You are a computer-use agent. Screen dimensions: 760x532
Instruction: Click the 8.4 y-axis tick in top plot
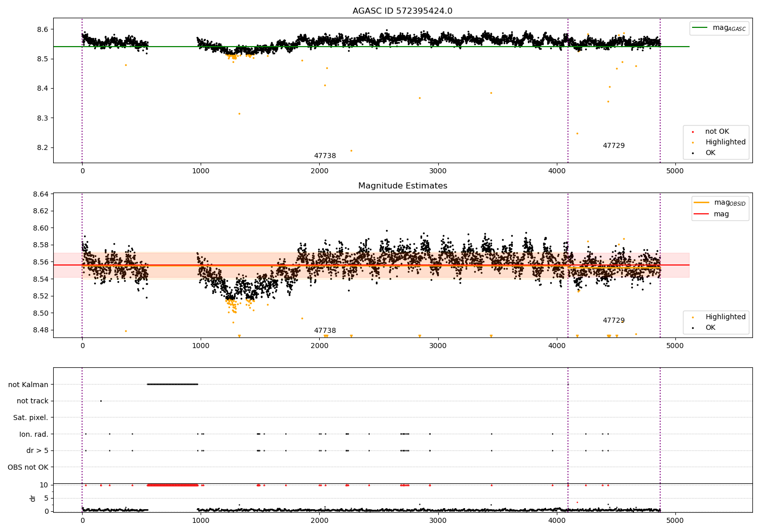click(x=43, y=89)
